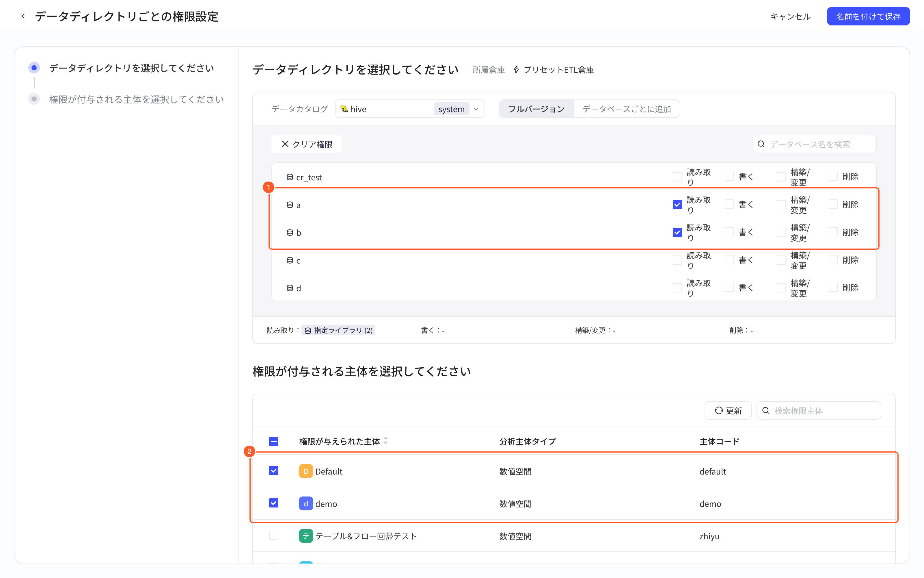
Task: Enable 構築/変更 for database b
Action: pyautogui.click(x=781, y=232)
